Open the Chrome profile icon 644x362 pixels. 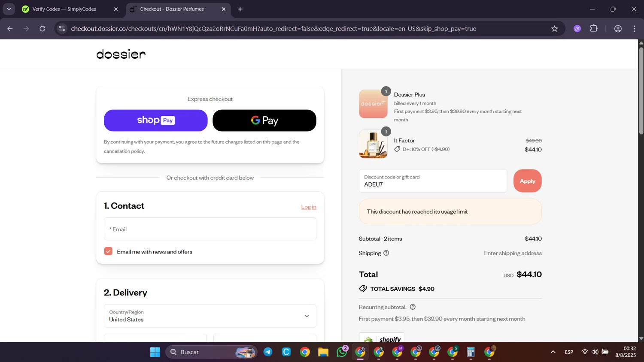618,29
